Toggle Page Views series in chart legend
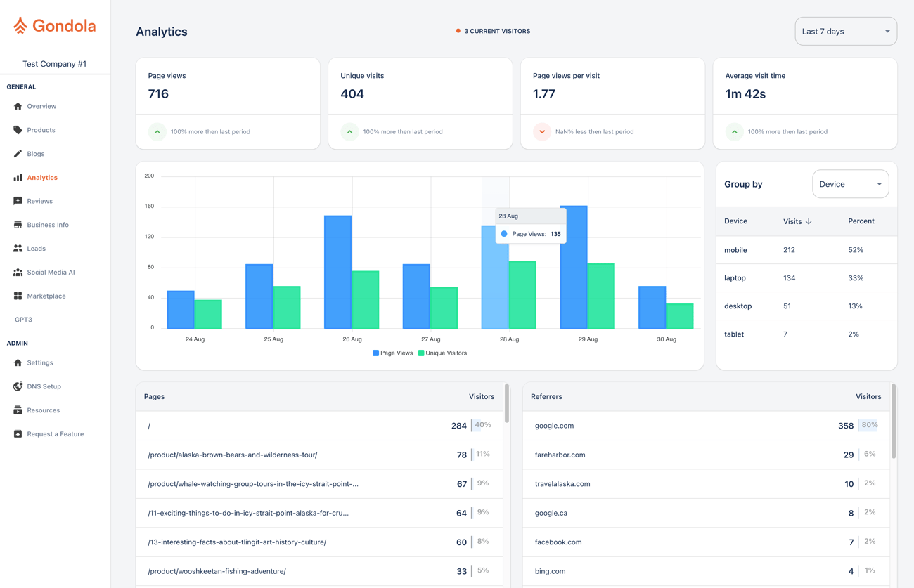 [393, 353]
